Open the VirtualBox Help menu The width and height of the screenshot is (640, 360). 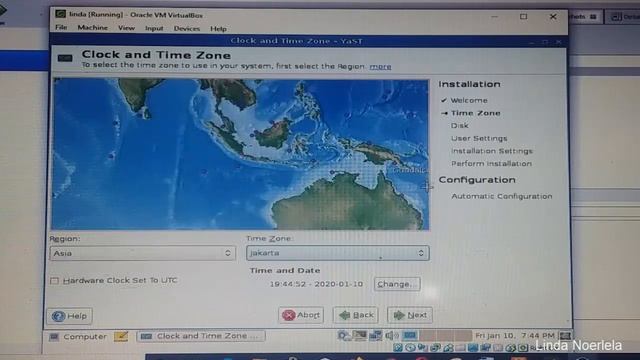218,29
